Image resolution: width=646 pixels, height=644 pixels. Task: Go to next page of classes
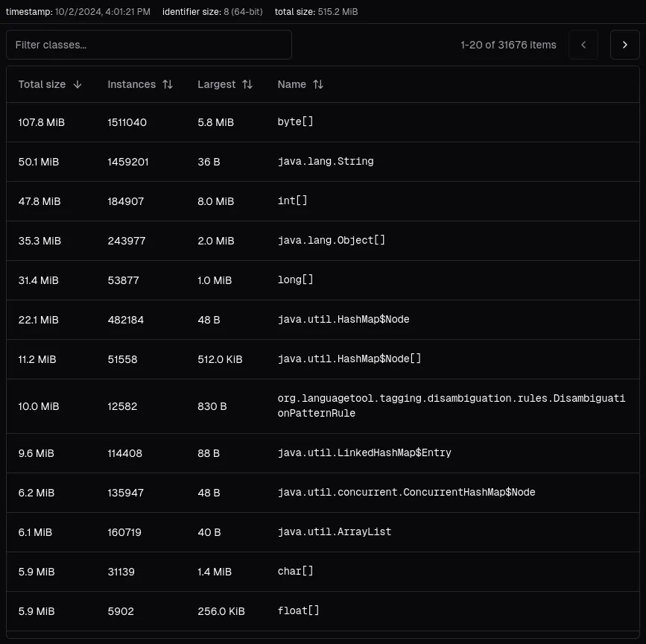tap(624, 45)
